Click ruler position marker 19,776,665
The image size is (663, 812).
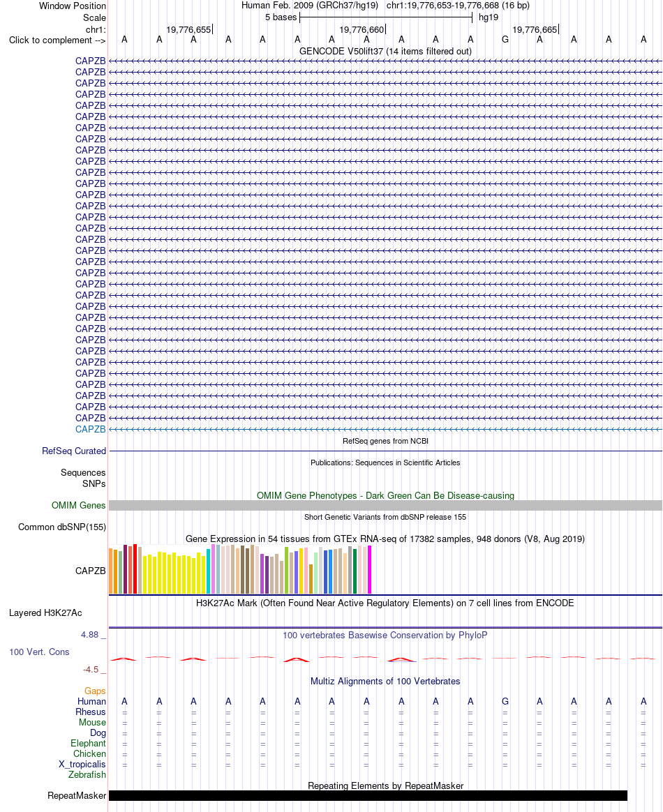click(535, 29)
